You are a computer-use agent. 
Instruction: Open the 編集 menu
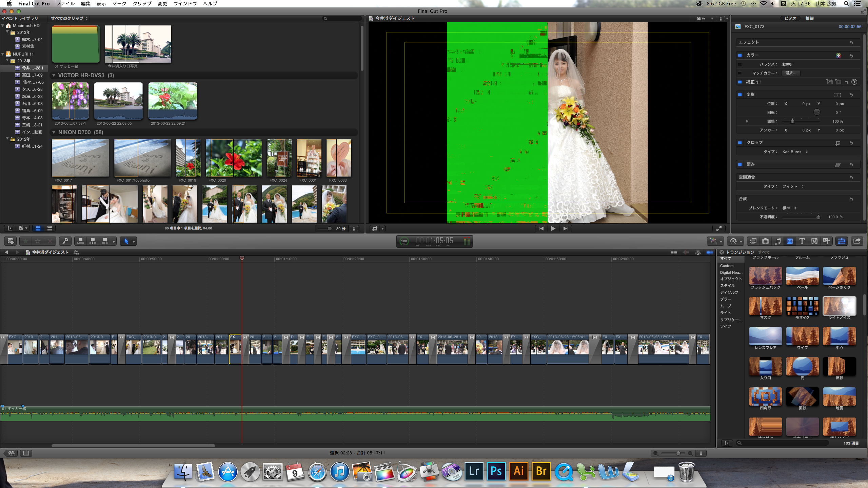click(86, 4)
